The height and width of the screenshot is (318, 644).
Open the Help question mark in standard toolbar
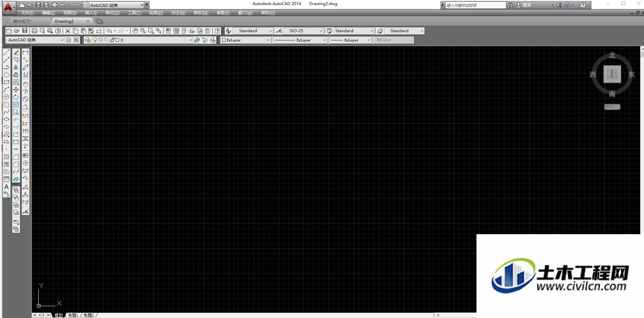(217, 31)
